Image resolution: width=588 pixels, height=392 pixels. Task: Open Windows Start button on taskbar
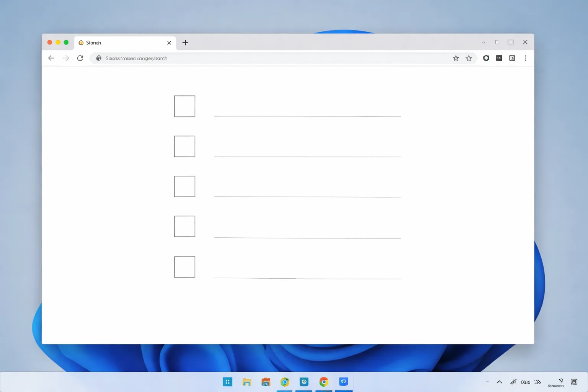pyautogui.click(x=227, y=382)
